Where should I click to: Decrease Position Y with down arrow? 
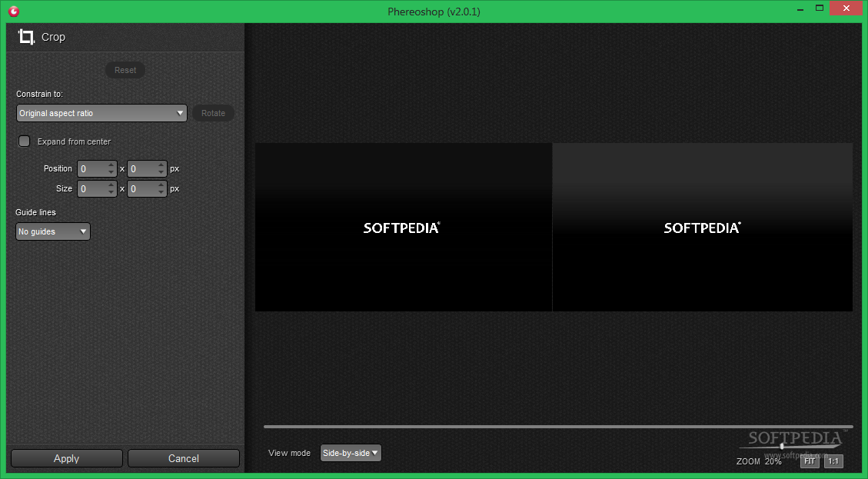[161, 173]
